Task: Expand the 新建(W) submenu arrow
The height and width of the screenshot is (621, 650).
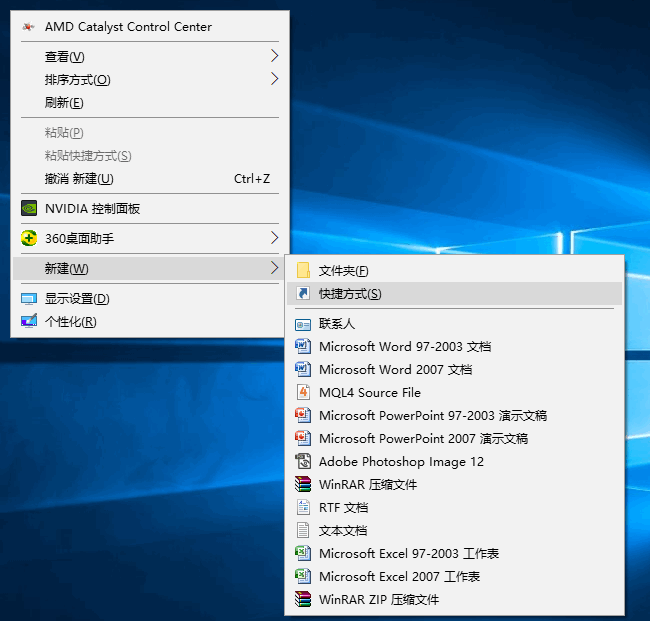Action: tap(274, 268)
